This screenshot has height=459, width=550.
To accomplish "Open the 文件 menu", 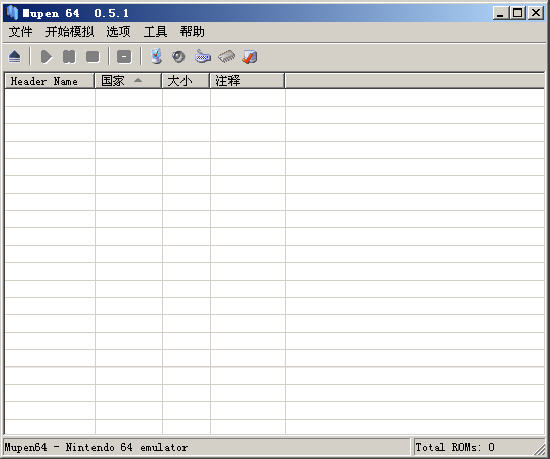I will point(20,32).
